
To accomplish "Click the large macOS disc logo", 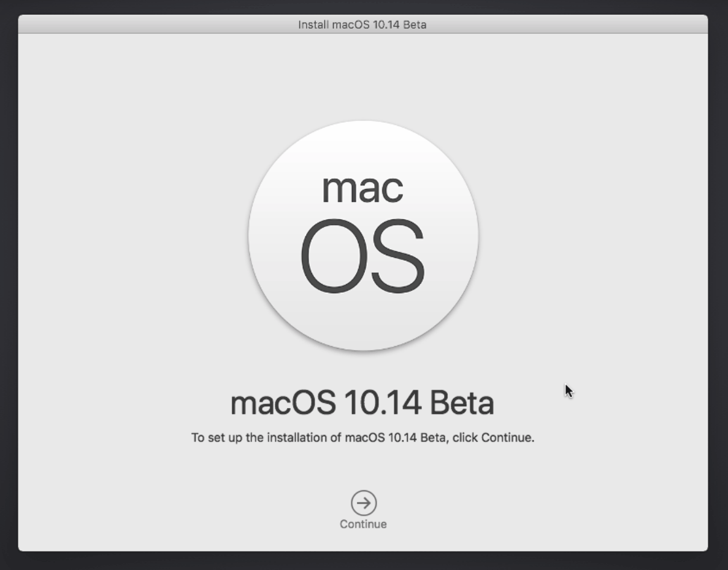I will (363, 236).
